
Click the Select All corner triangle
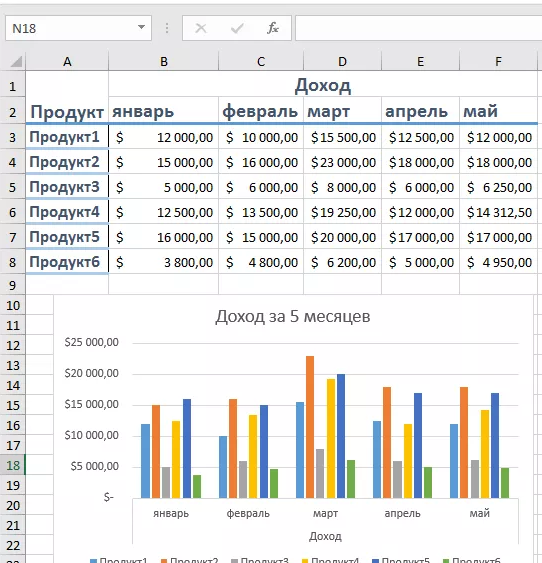(x=16, y=61)
